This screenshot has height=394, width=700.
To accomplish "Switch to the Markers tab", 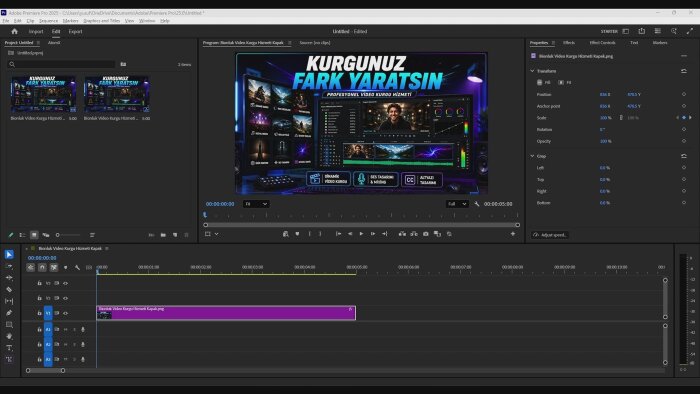I will pos(660,43).
